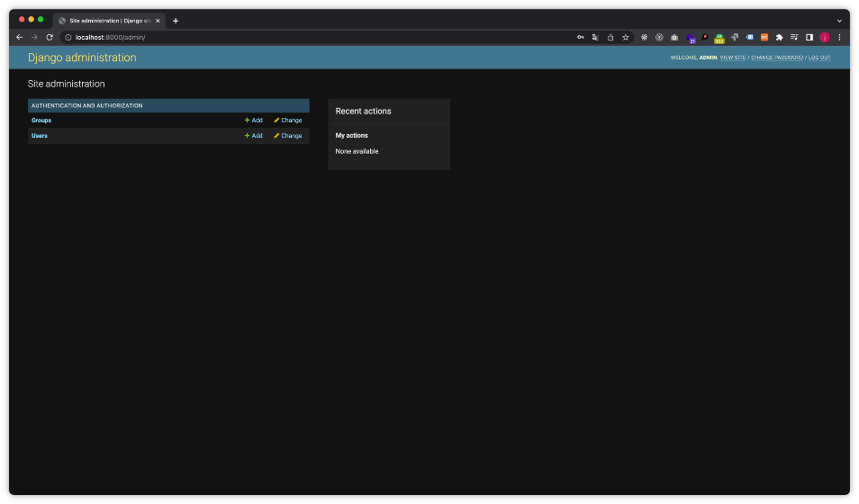Click the camera extension icon
This screenshot has height=504, width=859.
pyautogui.click(x=674, y=37)
